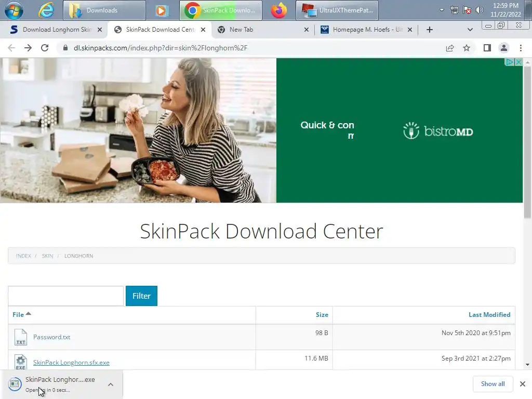The height and width of the screenshot is (399, 532).
Task: Toggle the Chrome side panel
Action: pyautogui.click(x=487, y=48)
